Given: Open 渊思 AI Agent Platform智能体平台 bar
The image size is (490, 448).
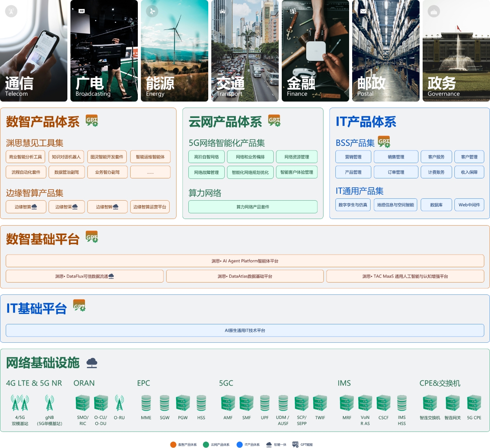Looking at the screenshot, I should click(245, 261).
